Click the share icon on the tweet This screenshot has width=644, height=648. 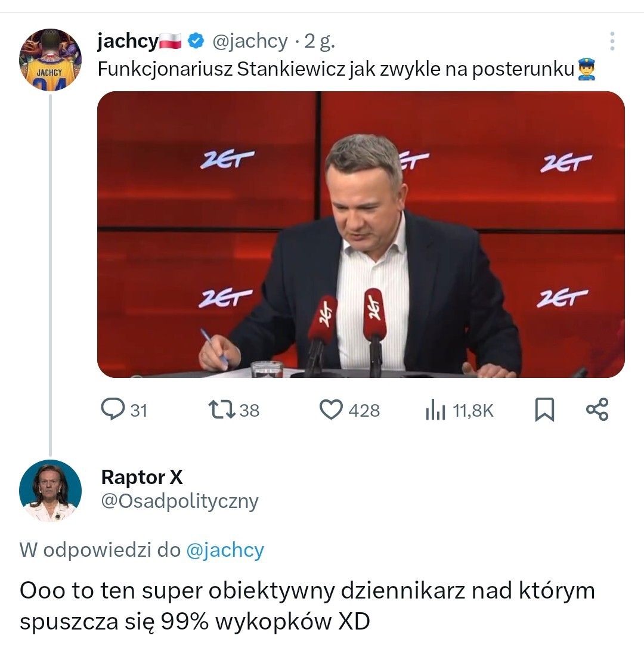(x=597, y=410)
